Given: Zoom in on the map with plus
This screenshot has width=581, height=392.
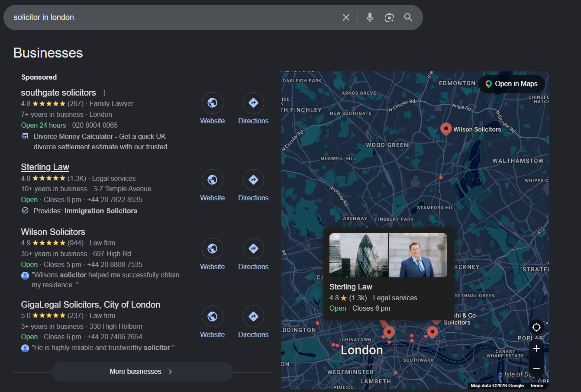Looking at the screenshot, I should [x=536, y=348].
